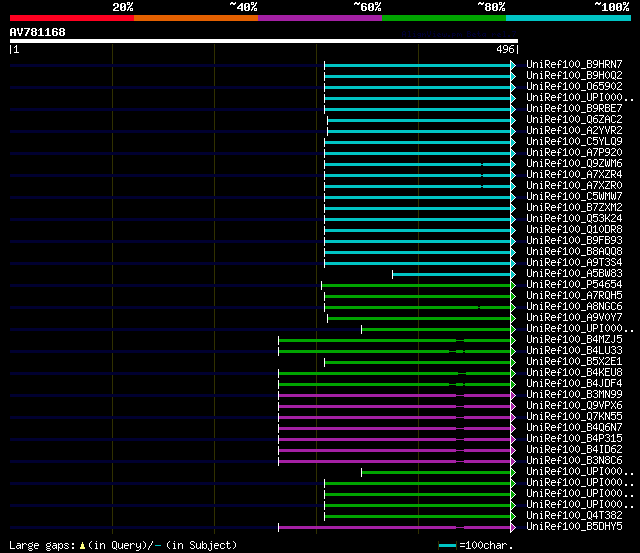Click the green alignment bar for P54654

pyautogui.click(x=416, y=285)
